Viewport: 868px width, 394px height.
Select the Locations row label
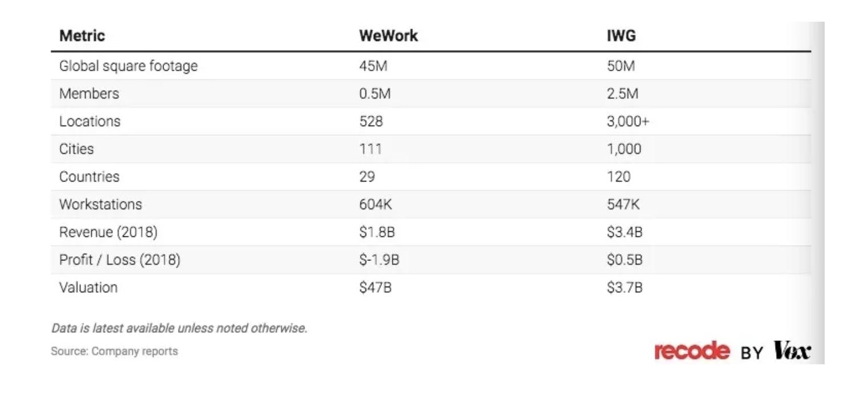click(90, 121)
